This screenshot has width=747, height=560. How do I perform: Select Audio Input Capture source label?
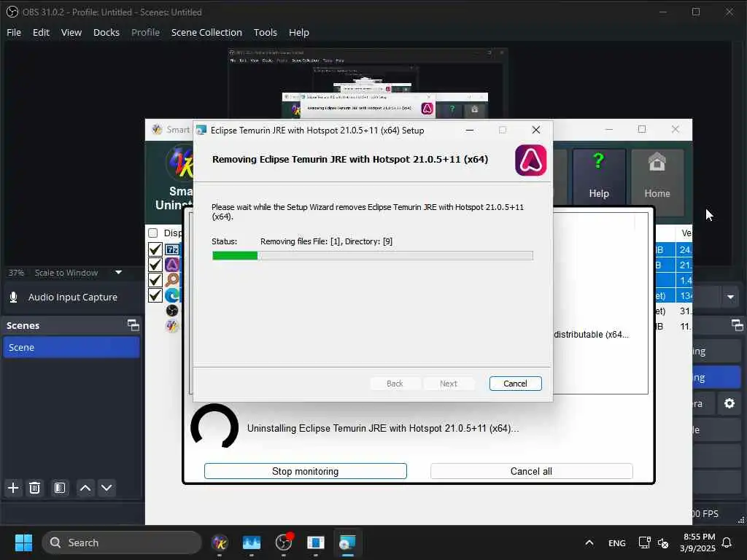pyautogui.click(x=72, y=297)
